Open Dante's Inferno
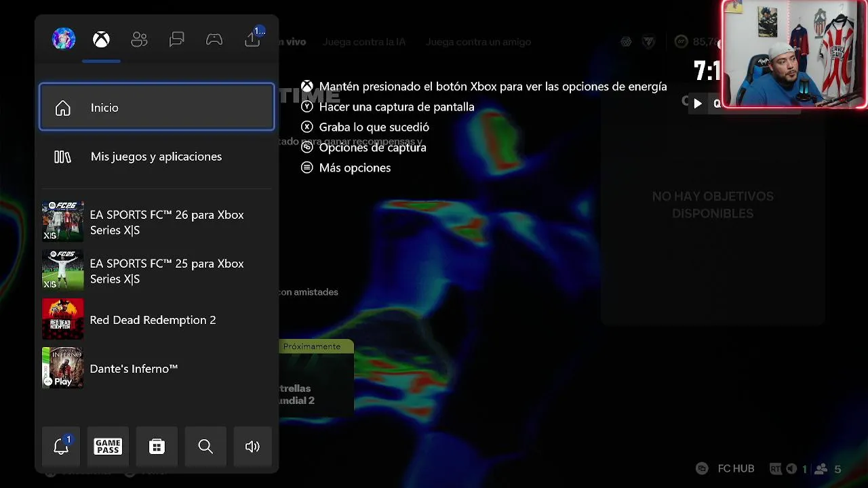 coord(157,368)
